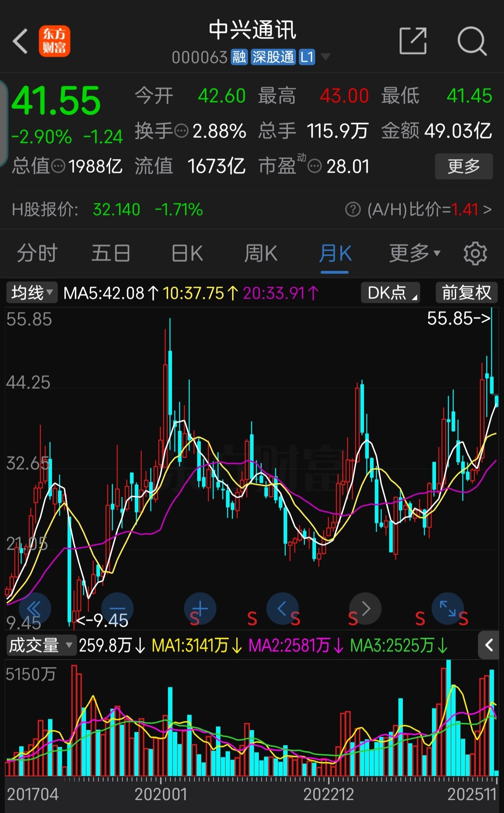Jump chart to earliest with double-left arrow
The height and width of the screenshot is (813, 504).
35,609
